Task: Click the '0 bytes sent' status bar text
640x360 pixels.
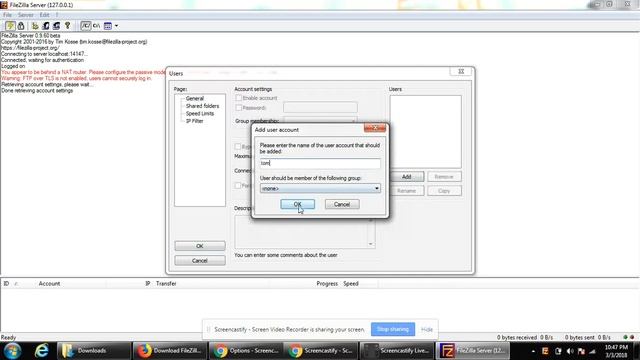Action: 580,338
